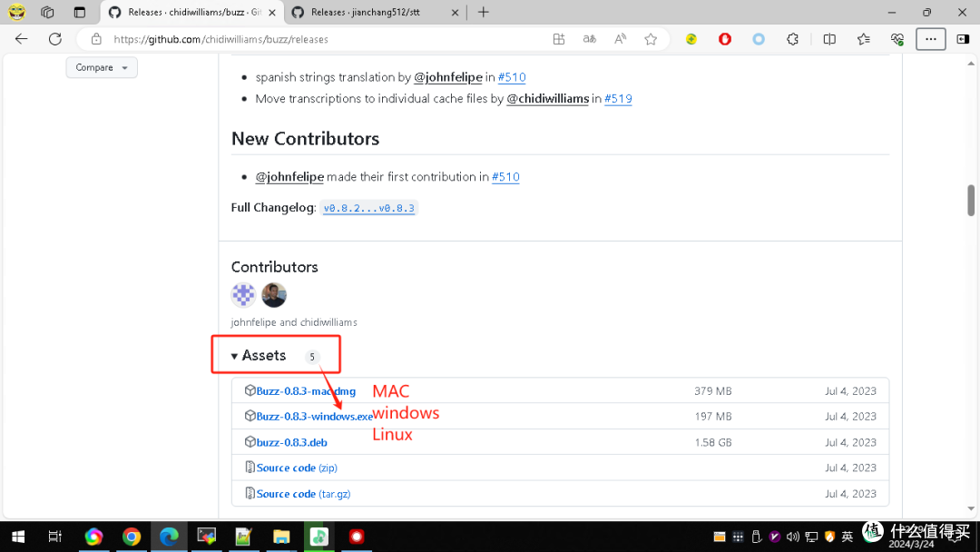
Task: Open the Edge profile avatar
Action: [x=17, y=12]
